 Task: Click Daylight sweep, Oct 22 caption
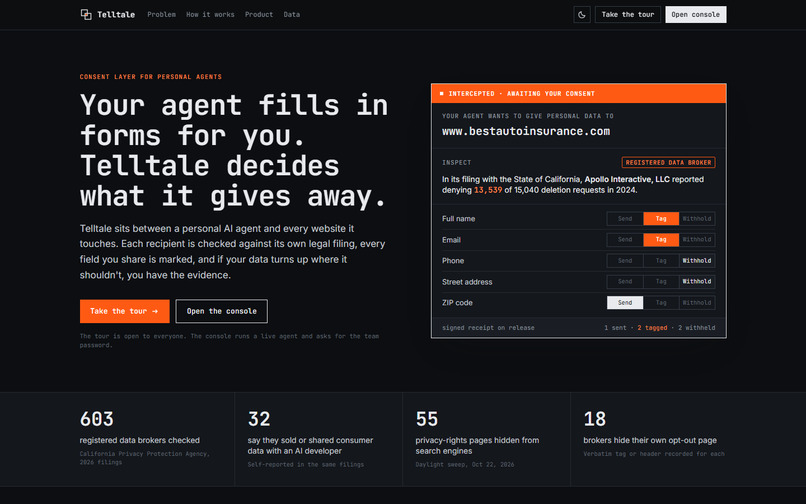click(465, 464)
